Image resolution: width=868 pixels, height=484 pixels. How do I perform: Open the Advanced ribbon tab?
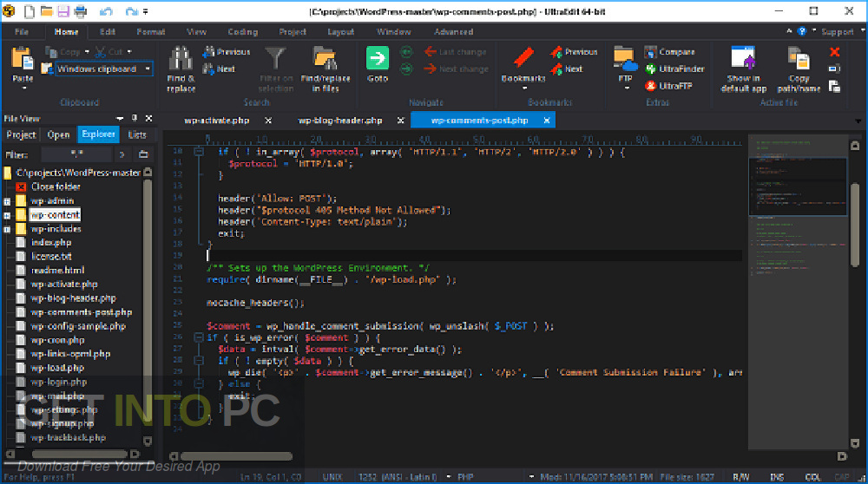pos(453,31)
